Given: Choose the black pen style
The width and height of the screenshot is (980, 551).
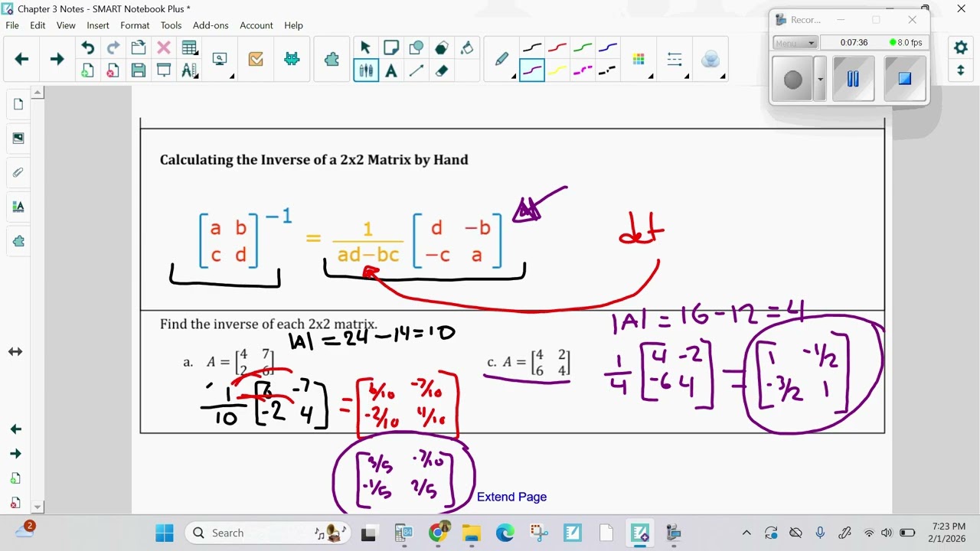Looking at the screenshot, I should (x=531, y=47).
